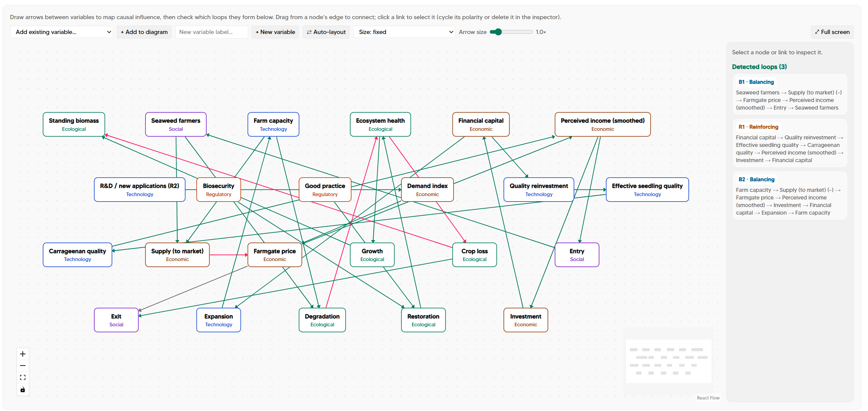Open the diagram in Full screen
This screenshot has height=411, width=868.
[x=832, y=32]
